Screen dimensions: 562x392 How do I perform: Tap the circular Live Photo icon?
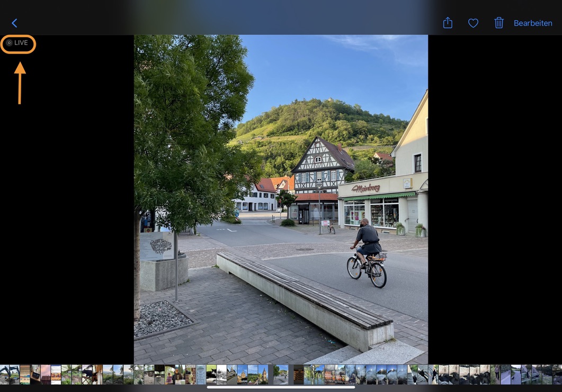(9, 43)
